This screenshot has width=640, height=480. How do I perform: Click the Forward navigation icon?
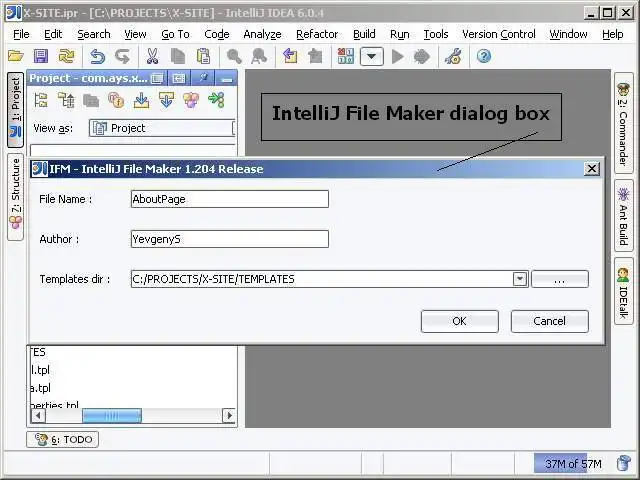pyautogui.click(x=315, y=56)
